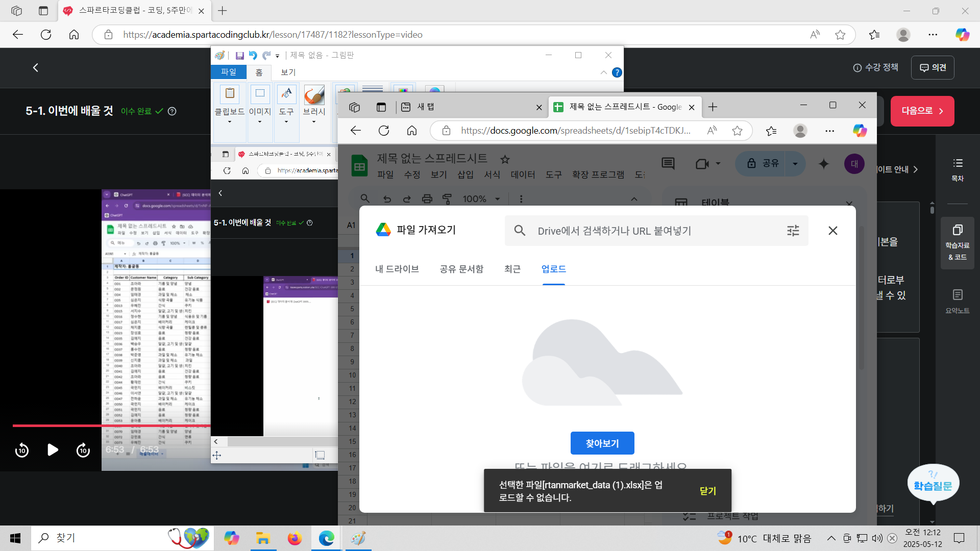Switch to the Paint 보기 tab
This screenshot has width=980, height=551.
coord(288,72)
